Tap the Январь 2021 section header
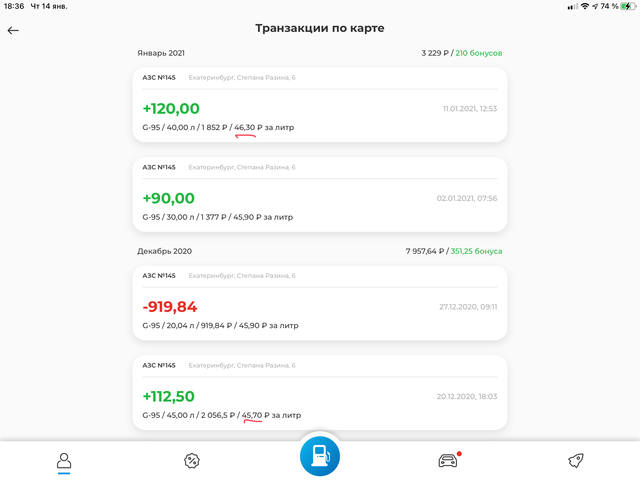The height and width of the screenshot is (480, 640). coord(161,53)
